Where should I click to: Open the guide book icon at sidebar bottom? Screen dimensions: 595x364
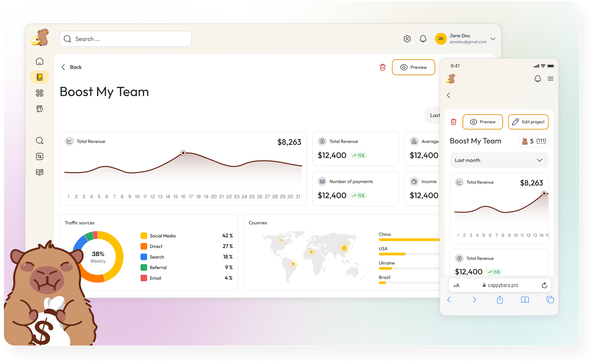(39, 172)
